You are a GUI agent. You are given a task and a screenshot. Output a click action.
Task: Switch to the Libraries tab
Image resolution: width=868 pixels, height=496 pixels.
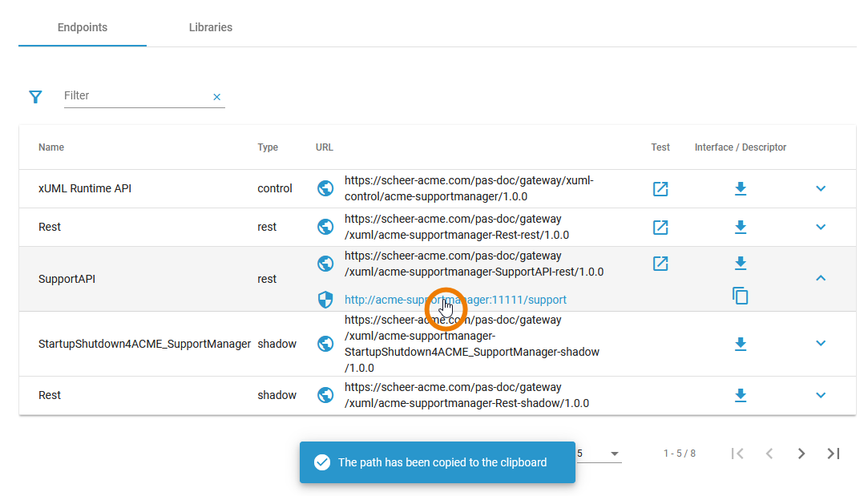click(x=210, y=27)
